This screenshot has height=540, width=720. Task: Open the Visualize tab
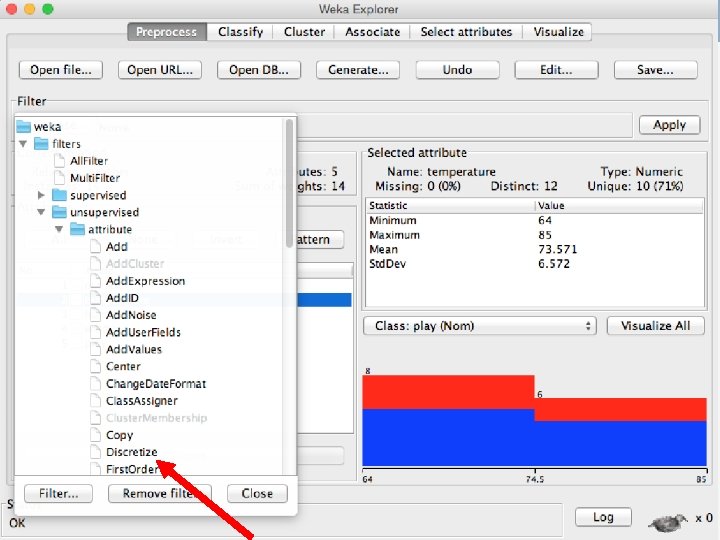[x=558, y=32]
